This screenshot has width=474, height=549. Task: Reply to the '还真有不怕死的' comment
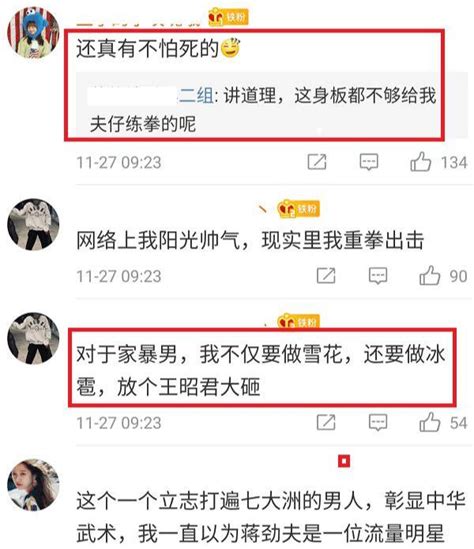click(x=369, y=162)
